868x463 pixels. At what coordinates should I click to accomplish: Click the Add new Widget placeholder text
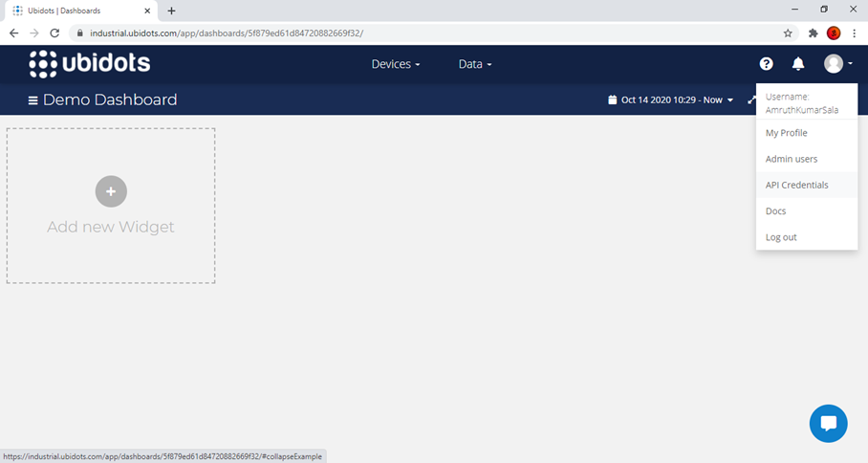coord(111,227)
